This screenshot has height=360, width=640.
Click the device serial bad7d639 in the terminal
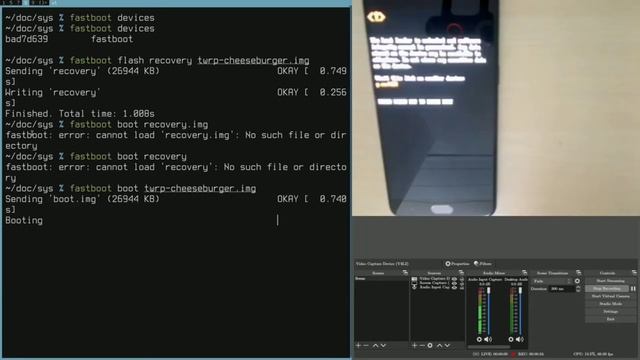27,39
